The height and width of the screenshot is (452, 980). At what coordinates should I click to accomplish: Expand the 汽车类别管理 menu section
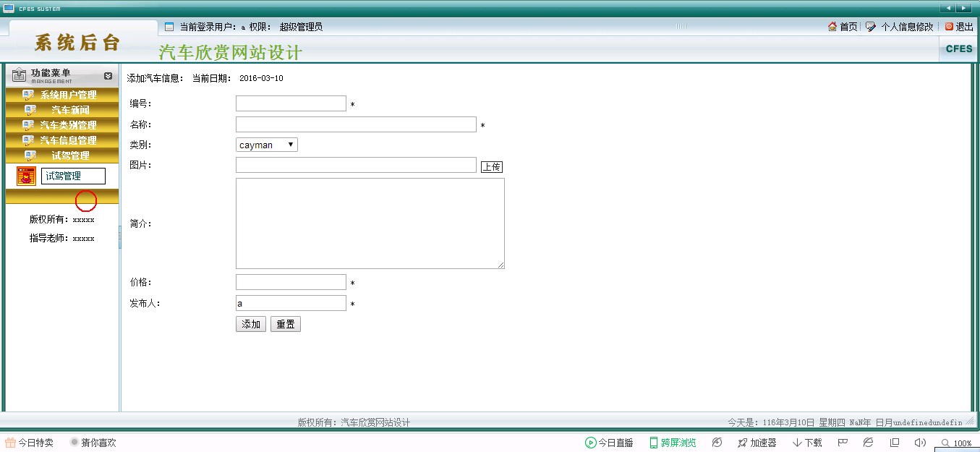68,125
